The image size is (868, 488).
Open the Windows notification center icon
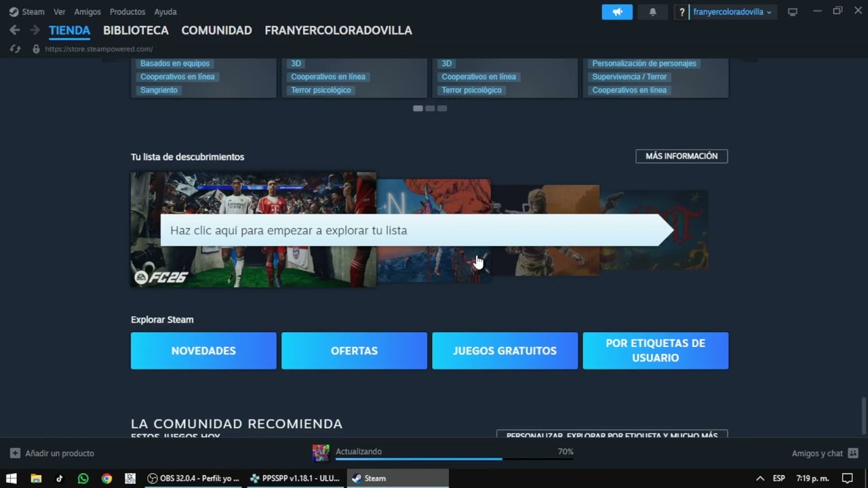[847, 479]
